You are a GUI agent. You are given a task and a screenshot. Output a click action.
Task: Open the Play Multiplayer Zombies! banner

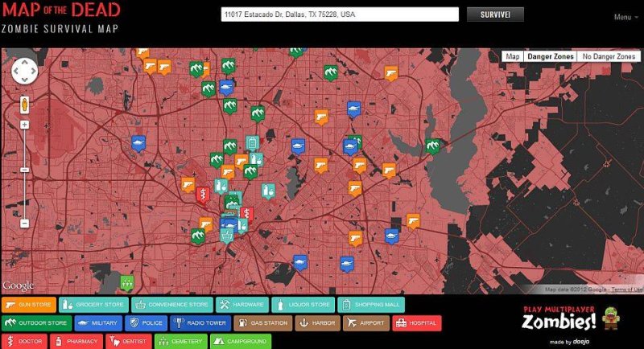pos(563,318)
